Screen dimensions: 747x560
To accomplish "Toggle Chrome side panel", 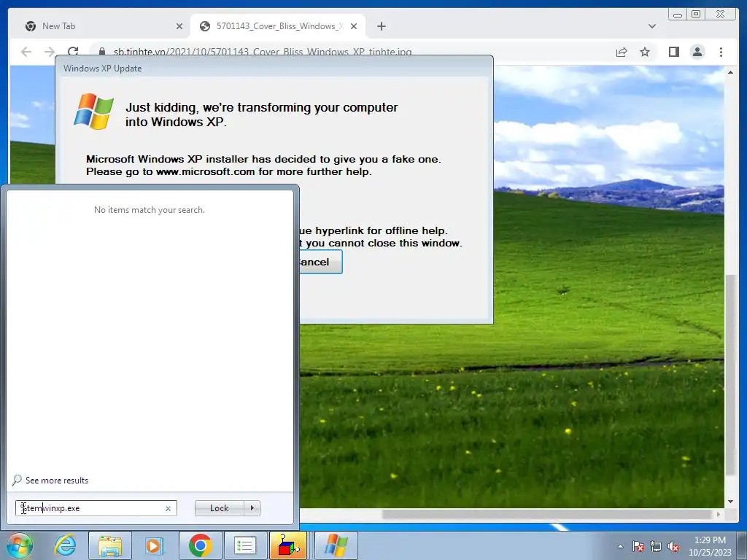I will pyautogui.click(x=673, y=52).
